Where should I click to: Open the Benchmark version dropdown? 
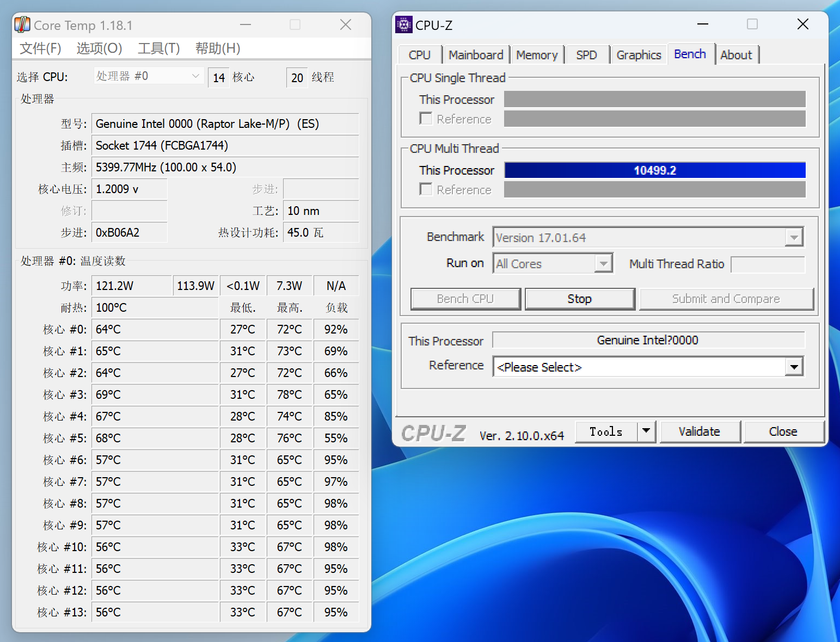648,237
